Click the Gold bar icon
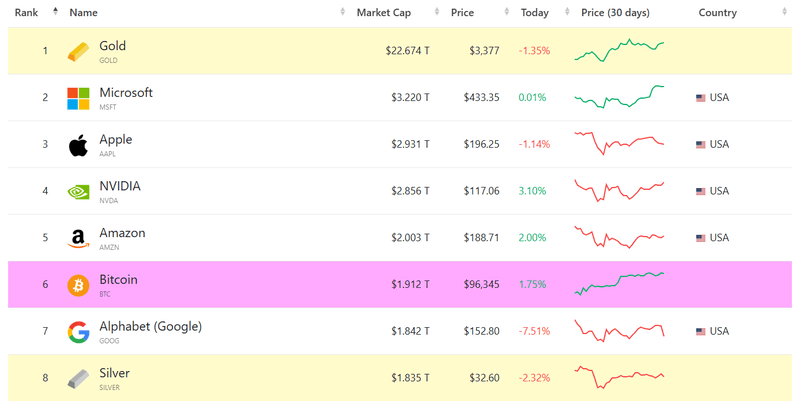Image resolution: width=800 pixels, height=401 pixels. (x=78, y=52)
